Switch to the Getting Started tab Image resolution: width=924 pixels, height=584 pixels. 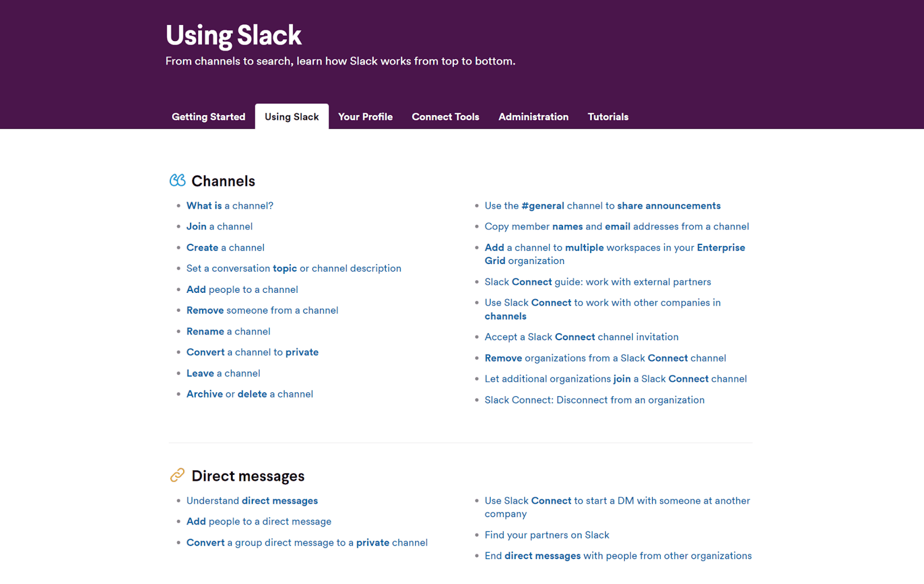[x=208, y=117]
